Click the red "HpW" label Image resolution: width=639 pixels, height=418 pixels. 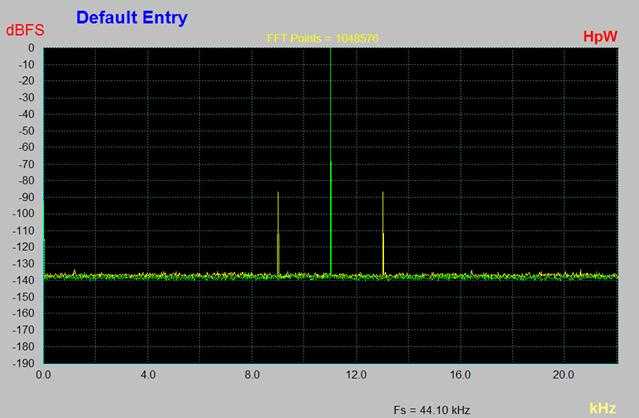point(600,36)
